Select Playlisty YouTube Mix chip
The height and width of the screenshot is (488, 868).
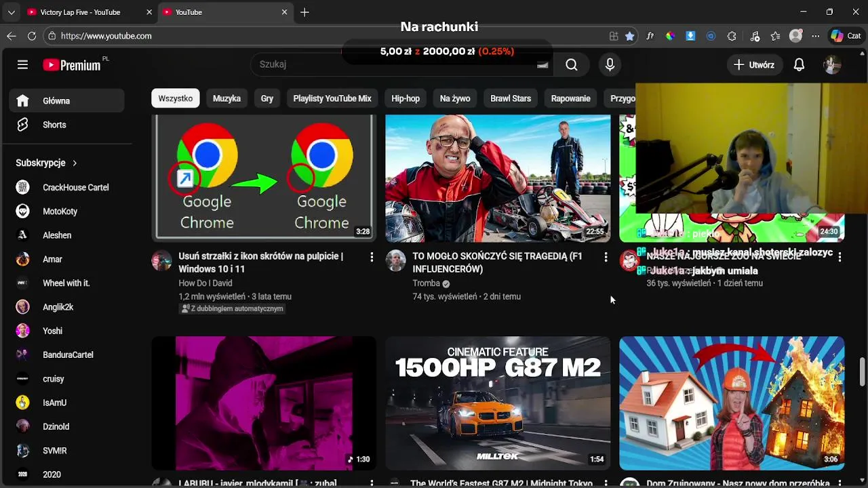tap(332, 98)
